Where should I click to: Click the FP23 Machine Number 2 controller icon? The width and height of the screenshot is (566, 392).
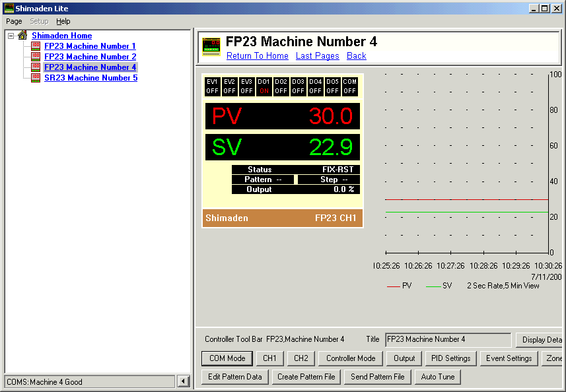[36, 57]
